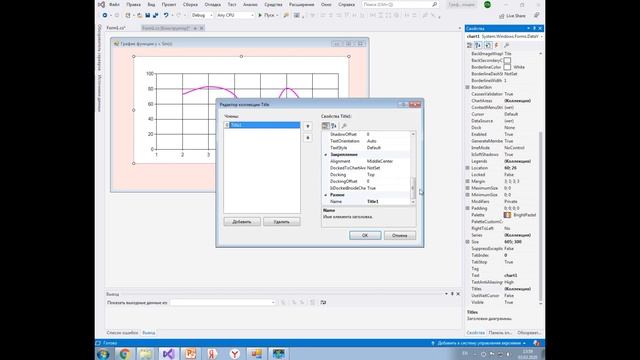Image resolution: width=640 pixels, height=360 pixels.
Task: Show Events lightning icon in Properties panel
Action: point(497,45)
